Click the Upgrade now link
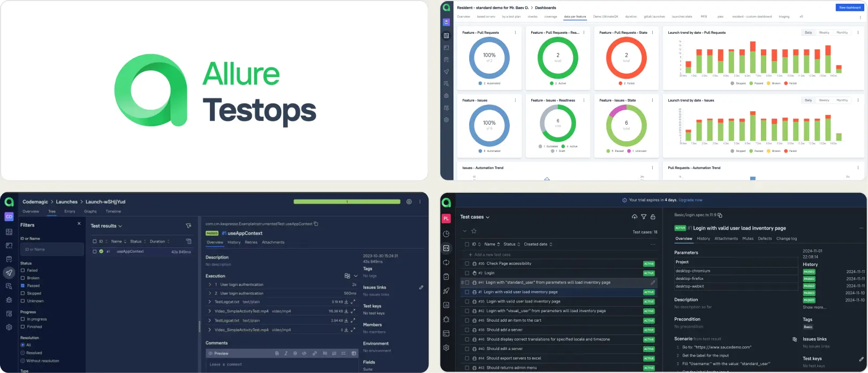 (x=690, y=200)
